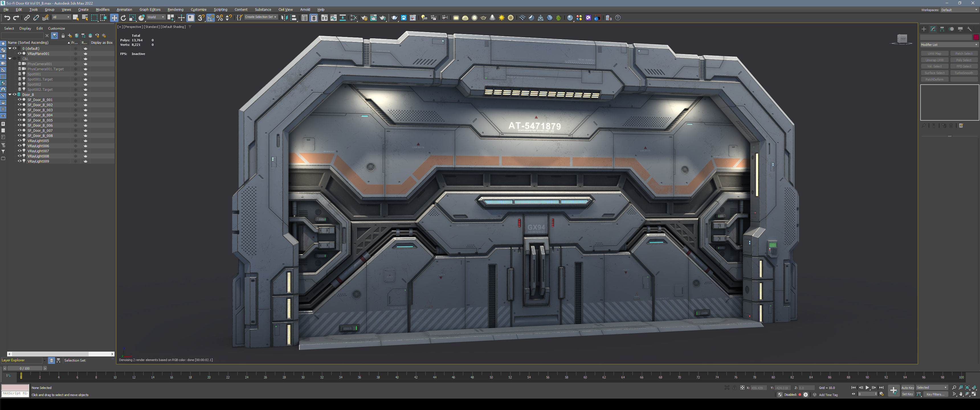Click the Set Key button
980x410 pixels.
[907, 394]
